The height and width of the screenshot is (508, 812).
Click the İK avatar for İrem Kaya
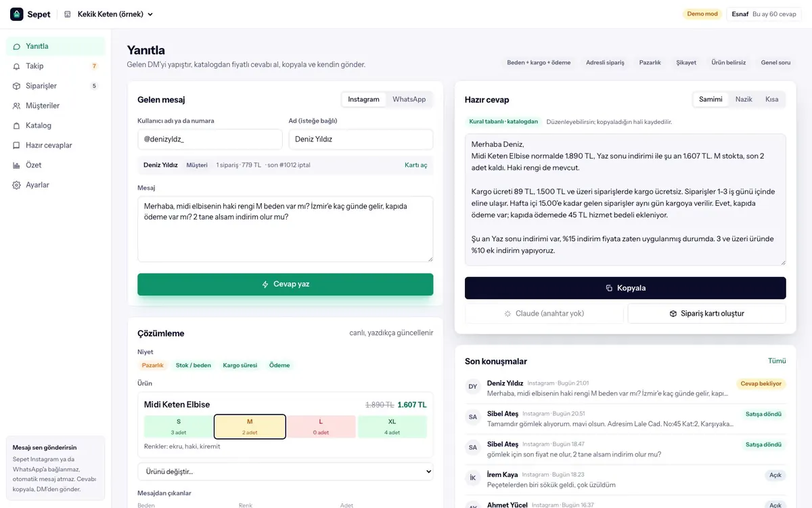pos(473,478)
